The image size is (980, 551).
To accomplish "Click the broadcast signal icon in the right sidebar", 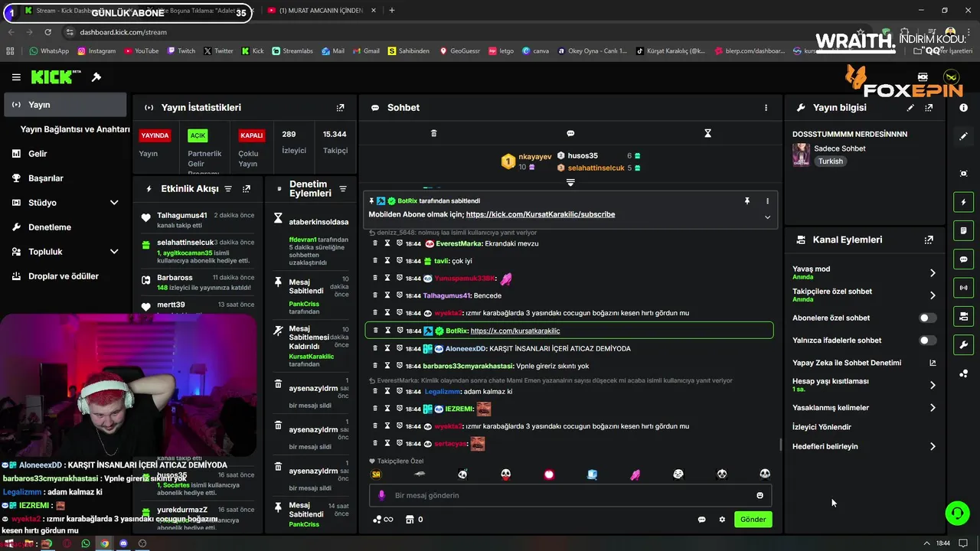I will [x=963, y=288].
